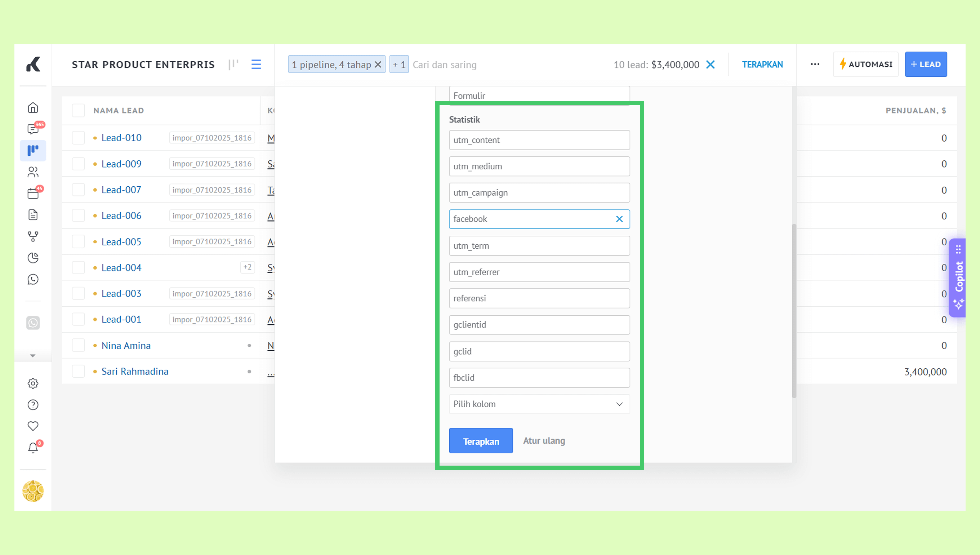
Task: Open the Home dashboard icon in sidebar
Action: [x=33, y=107]
